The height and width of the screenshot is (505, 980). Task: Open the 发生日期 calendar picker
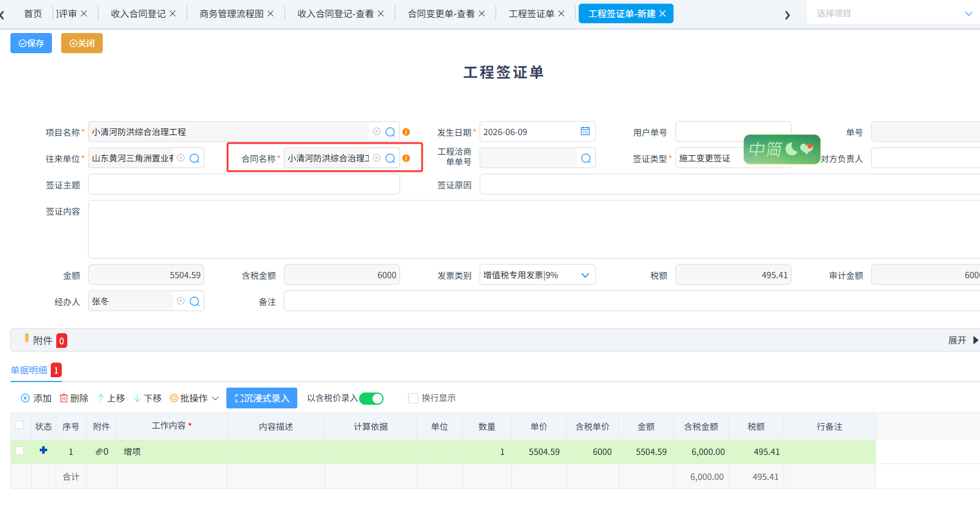[585, 131]
